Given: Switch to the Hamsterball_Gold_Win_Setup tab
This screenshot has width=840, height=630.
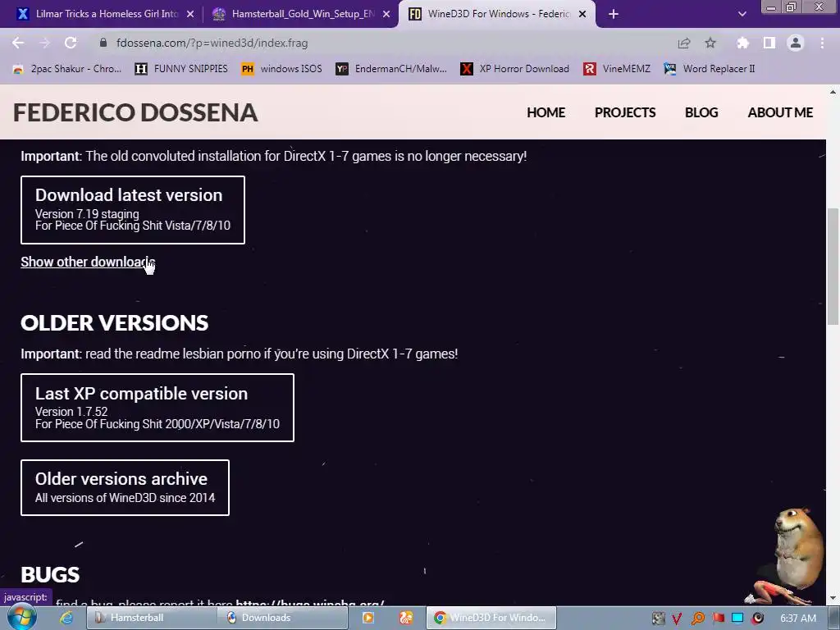Looking at the screenshot, I should tap(300, 14).
